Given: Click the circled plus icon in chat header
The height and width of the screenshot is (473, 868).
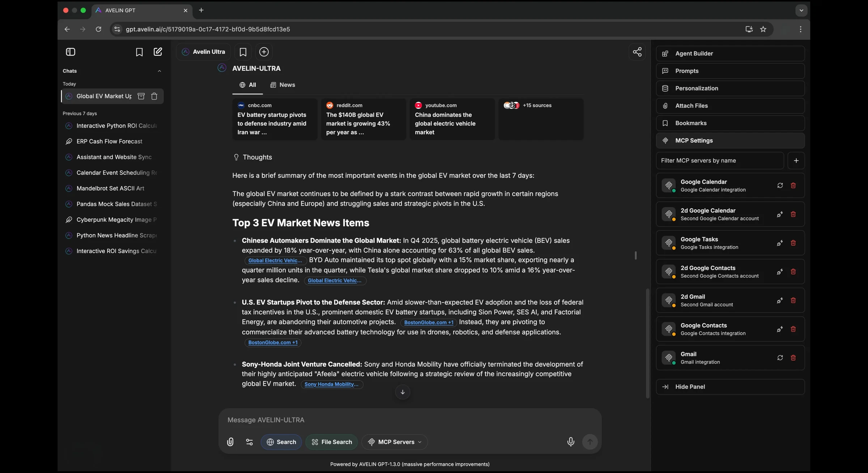Looking at the screenshot, I should 264,52.
